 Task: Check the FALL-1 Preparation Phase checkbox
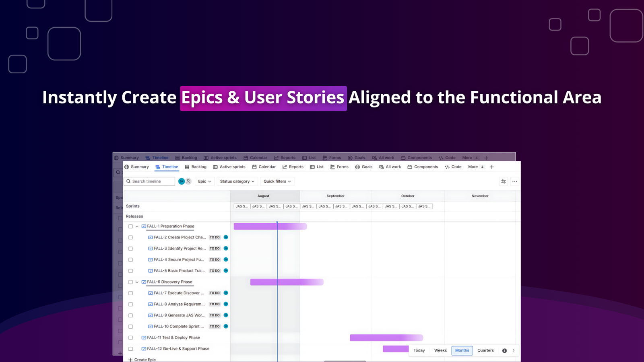coord(130,226)
